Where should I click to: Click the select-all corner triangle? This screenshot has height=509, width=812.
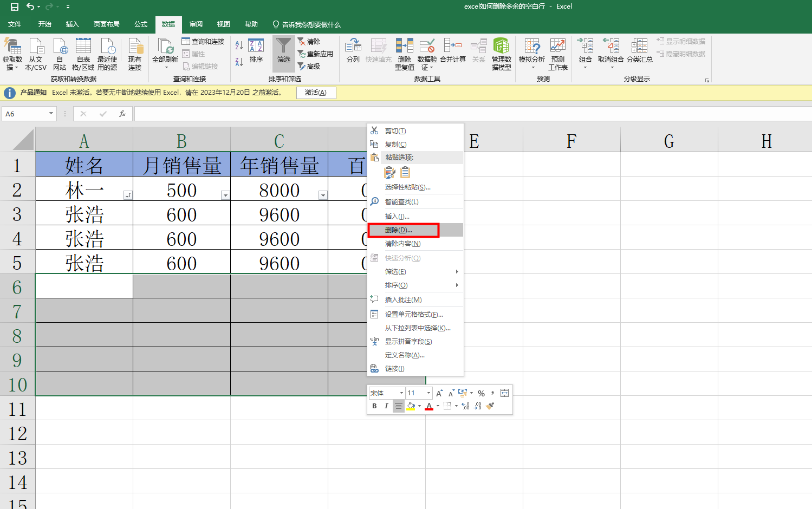pyautogui.click(x=22, y=140)
